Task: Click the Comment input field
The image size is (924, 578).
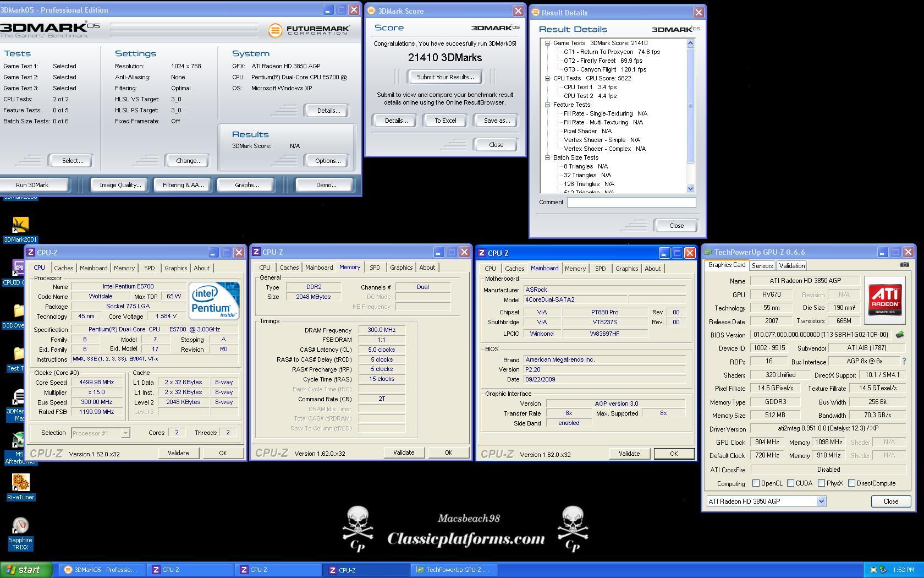Action: point(631,202)
